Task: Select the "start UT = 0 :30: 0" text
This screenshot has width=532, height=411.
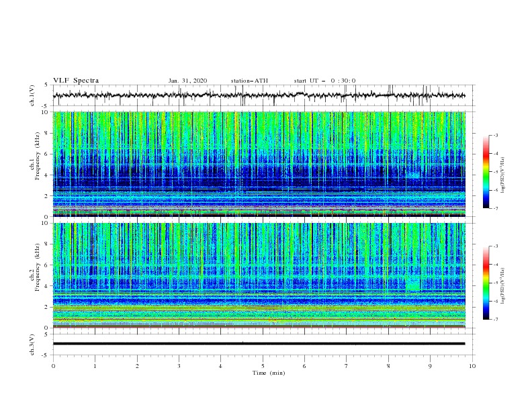Action: point(324,81)
